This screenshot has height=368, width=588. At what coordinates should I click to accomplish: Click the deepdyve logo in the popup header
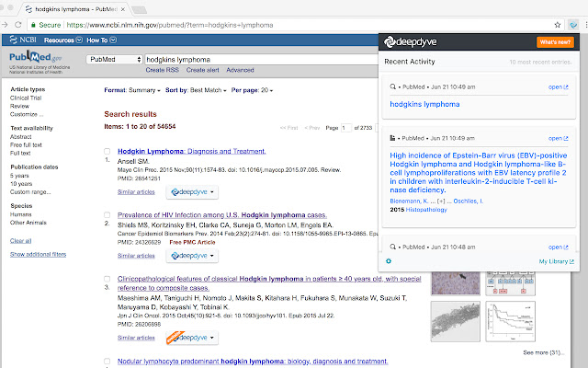tap(411, 42)
